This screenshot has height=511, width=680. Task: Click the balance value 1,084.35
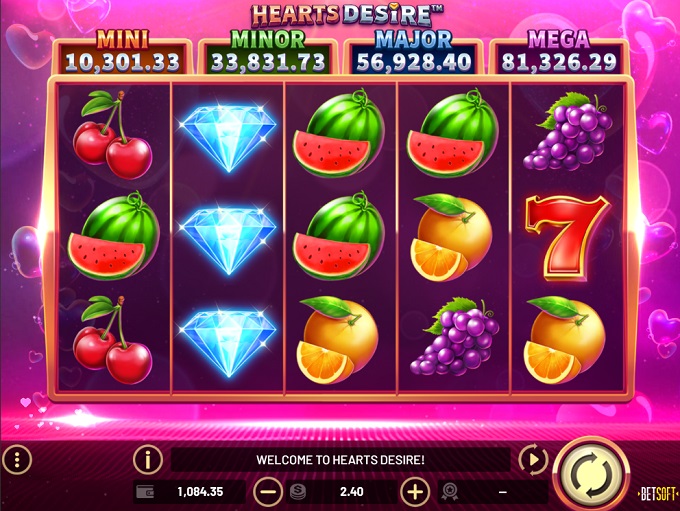click(x=200, y=492)
